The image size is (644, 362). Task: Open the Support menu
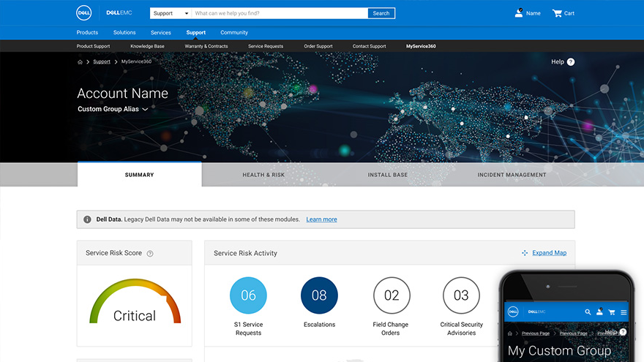tap(196, 32)
